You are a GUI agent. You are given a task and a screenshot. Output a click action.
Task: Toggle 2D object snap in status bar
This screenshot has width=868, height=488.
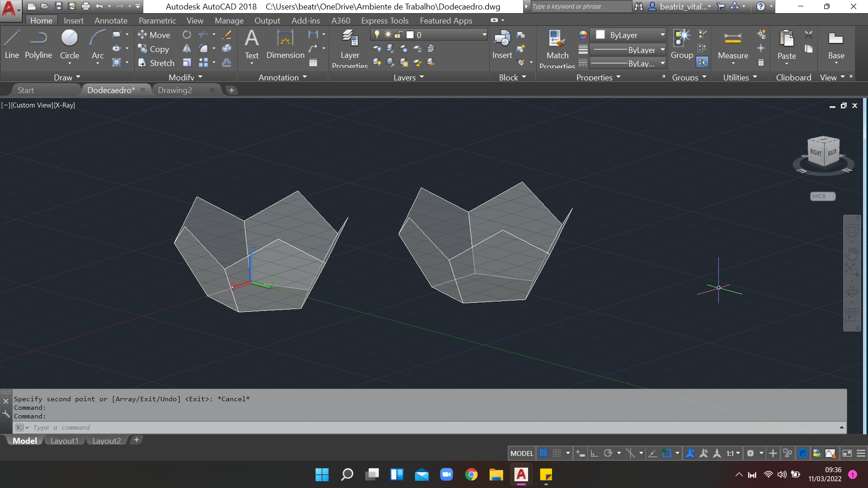[x=667, y=453]
